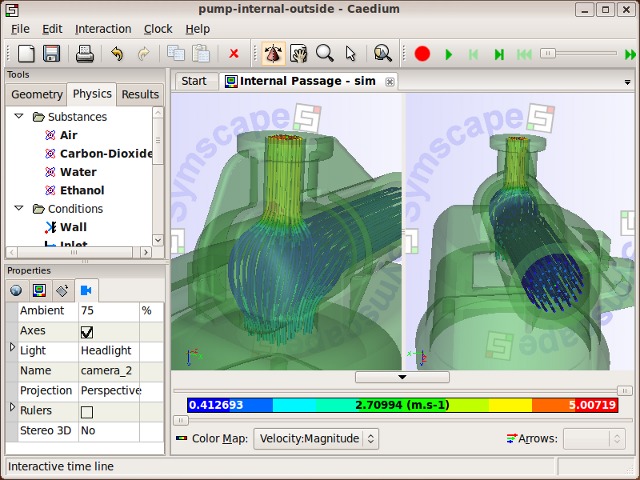
Task: Select the zoom magnifier tool
Action: (x=324, y=54)
